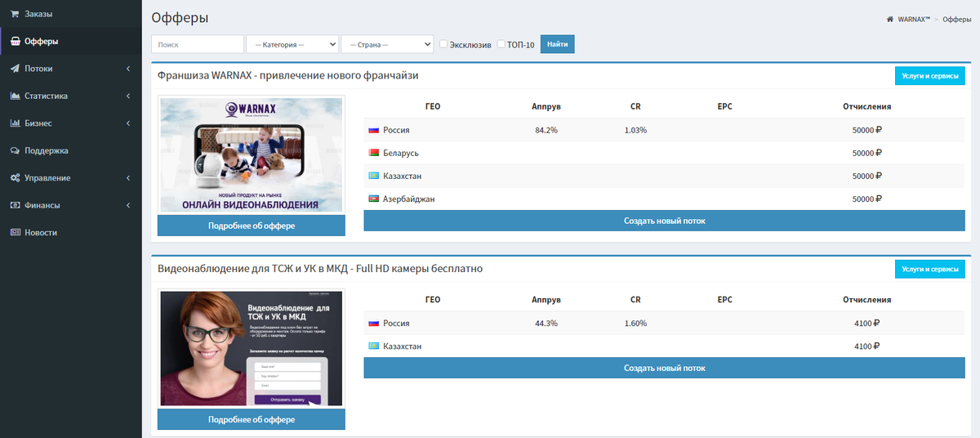Click the 1.60% CR value
980x438 pixels.
[635, 323]
